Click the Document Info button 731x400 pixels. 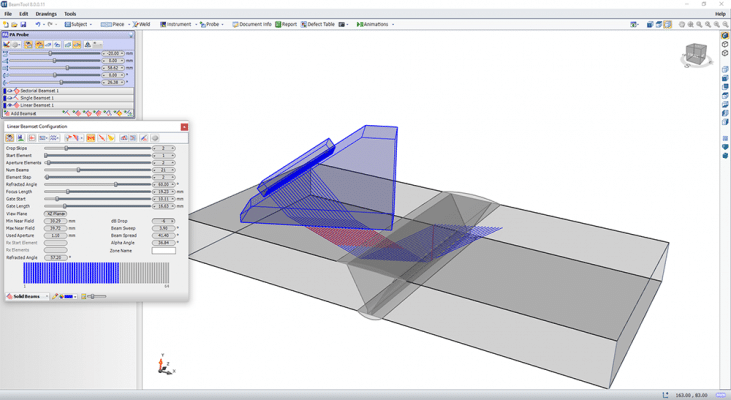click(x=252, y=24)
